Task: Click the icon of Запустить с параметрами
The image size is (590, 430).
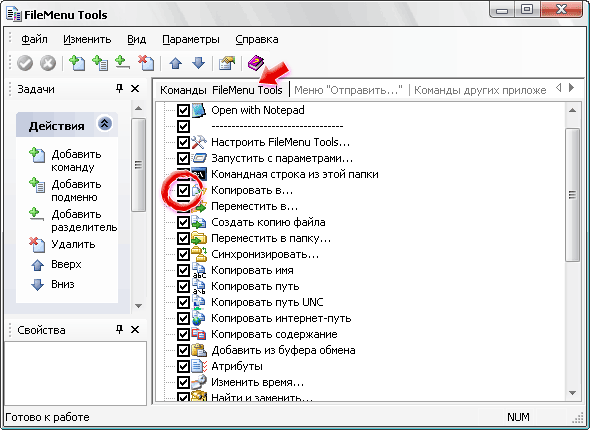Action: pos(199,158)
